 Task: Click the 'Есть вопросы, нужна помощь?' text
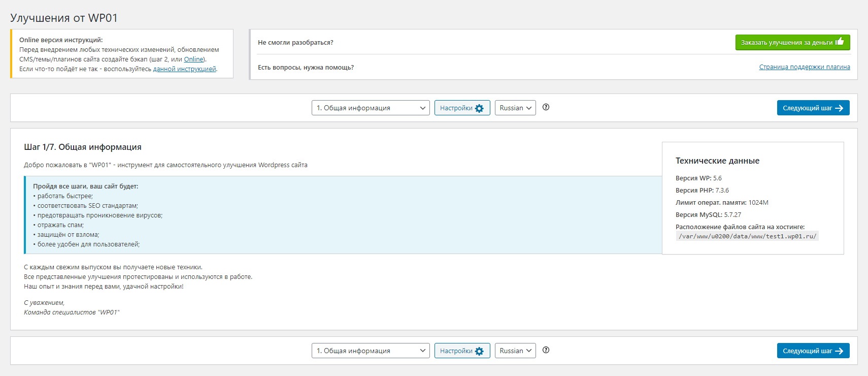pyautogui.click(x=306, y=68)
